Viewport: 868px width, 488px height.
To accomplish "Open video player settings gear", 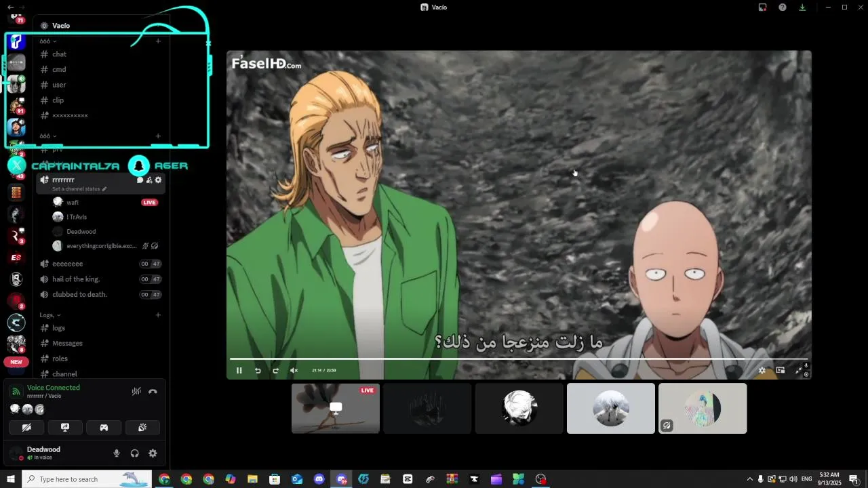I will [762, 370].
